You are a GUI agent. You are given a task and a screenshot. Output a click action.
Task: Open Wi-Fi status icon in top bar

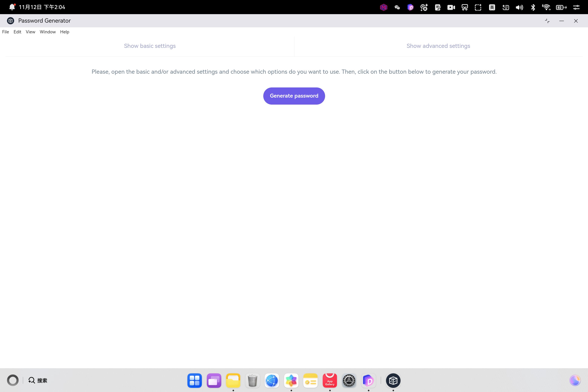pos(546,7)
